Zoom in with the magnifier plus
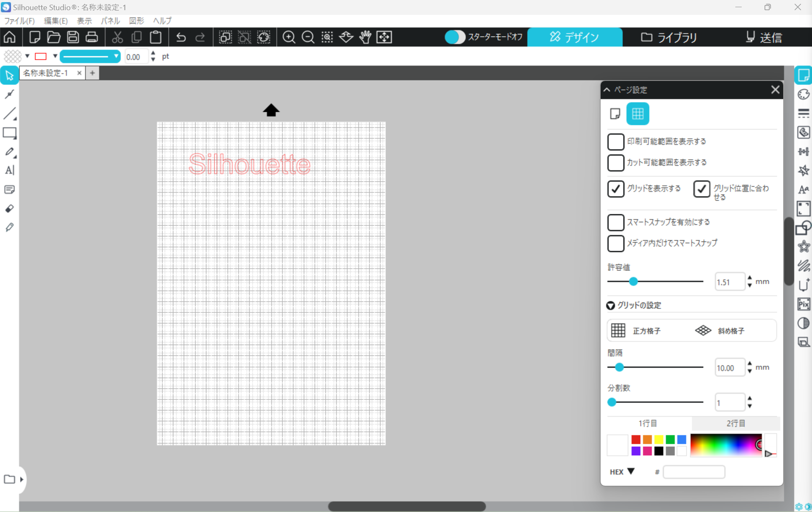Image resolution: width=812 pixels, height=512 pixels. [x=289, y=37]
